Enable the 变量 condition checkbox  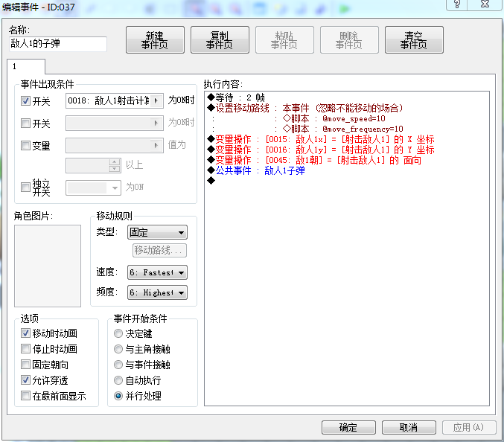[25, 146]
